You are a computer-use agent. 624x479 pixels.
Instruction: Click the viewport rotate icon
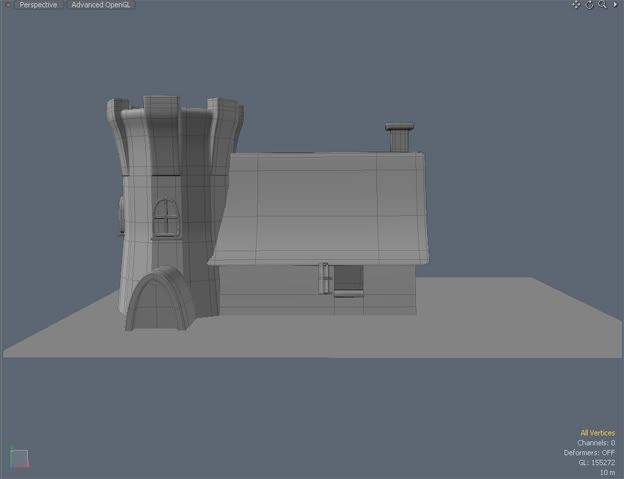[x=589, y=5]
